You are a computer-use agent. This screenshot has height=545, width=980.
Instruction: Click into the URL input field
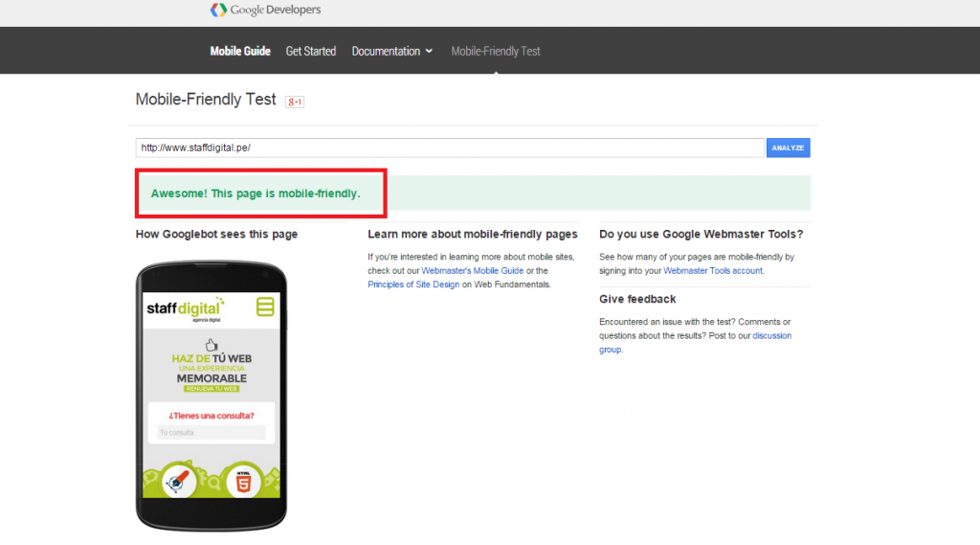coord(450,148)
